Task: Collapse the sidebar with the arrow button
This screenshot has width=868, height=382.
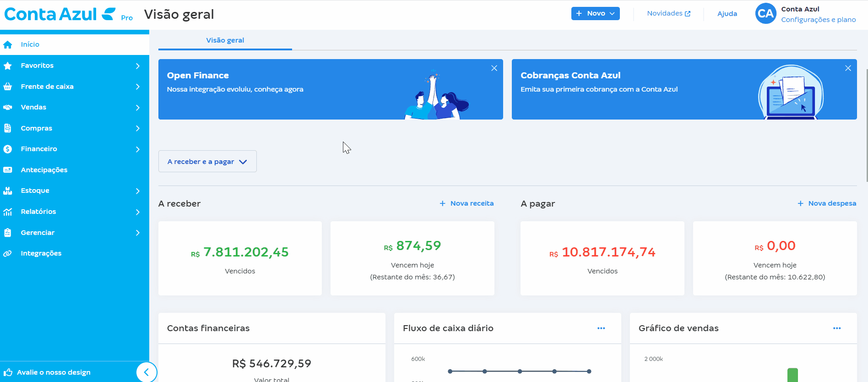Action: pos(146,372)
